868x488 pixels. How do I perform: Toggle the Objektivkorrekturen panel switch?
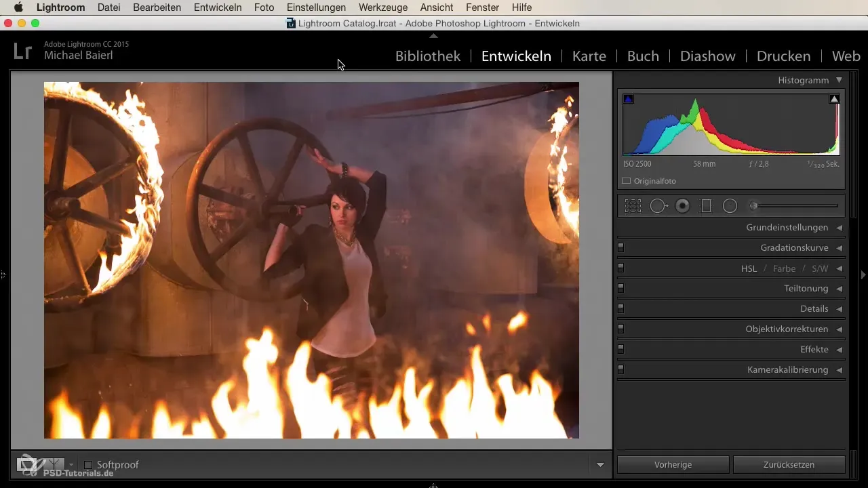[x=620, y=329]
